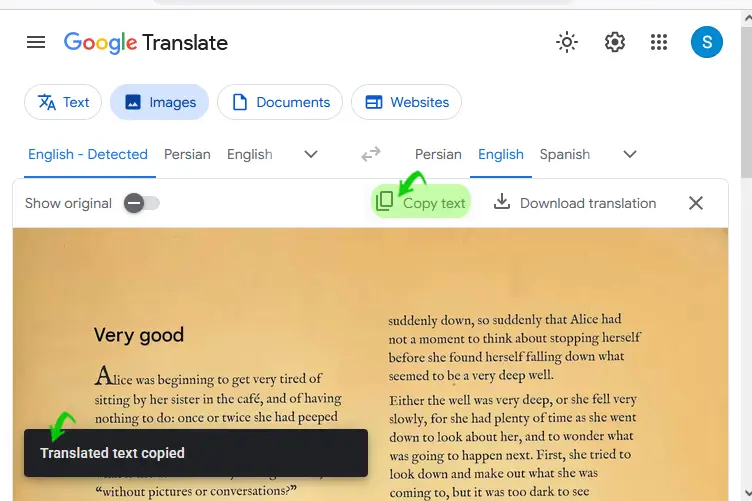Switch to the Documents tab
The image size is (752, 501).
point(280,102)
